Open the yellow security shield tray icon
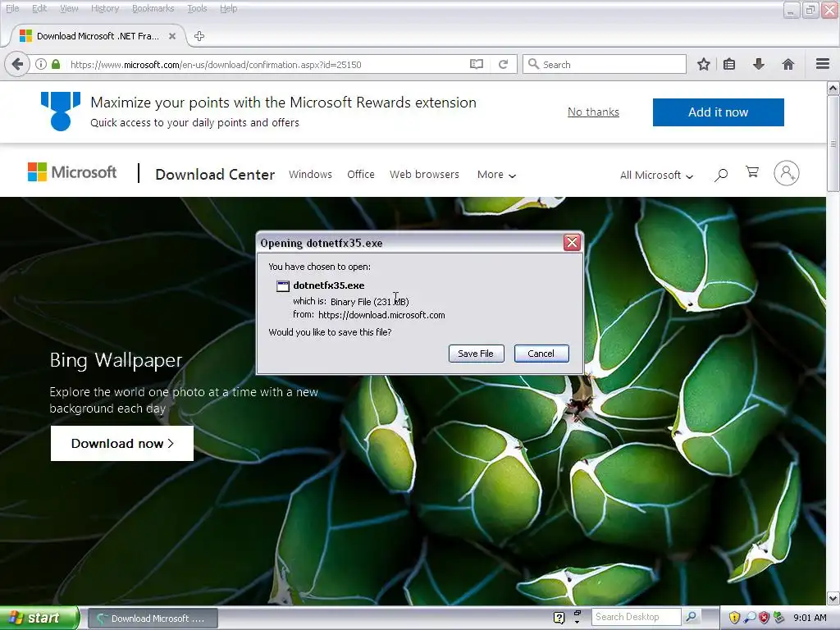Screen dimensions: 840x630 click(734, 618)
